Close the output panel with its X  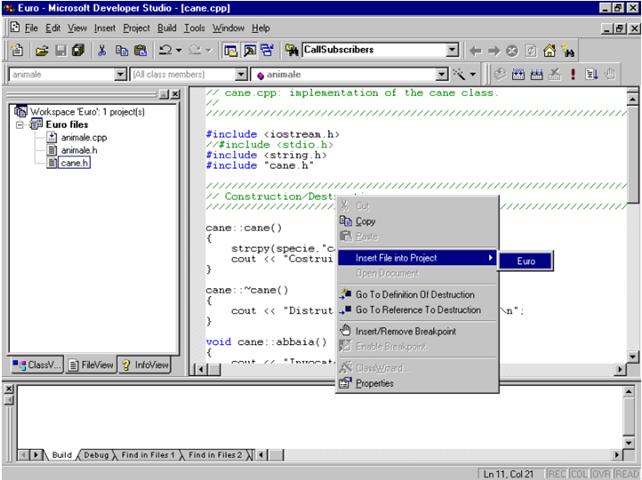9,389
